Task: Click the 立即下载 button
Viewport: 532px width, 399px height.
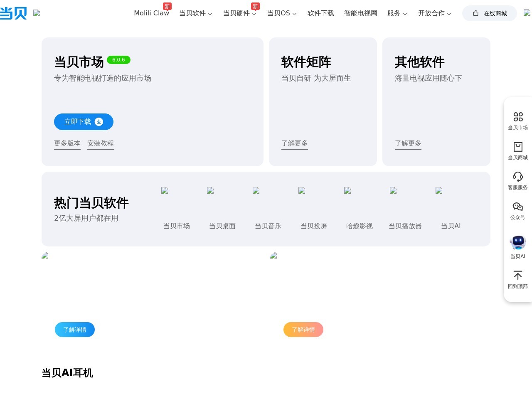Action: pos(84,122)
